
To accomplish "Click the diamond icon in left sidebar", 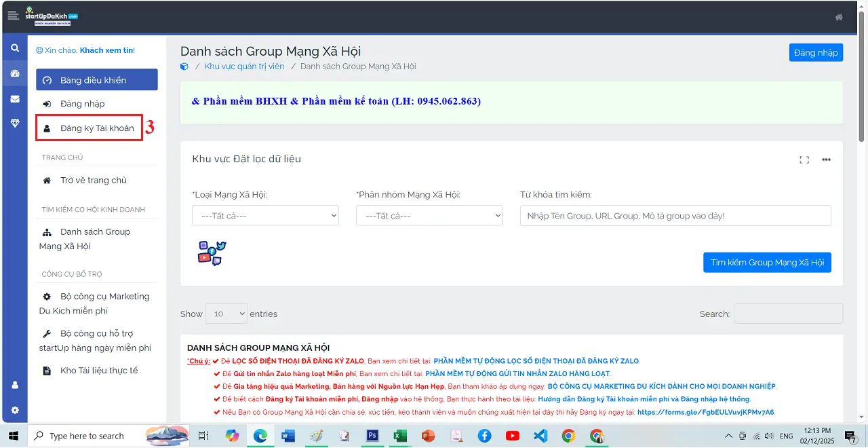I will [x=14, y=123].
